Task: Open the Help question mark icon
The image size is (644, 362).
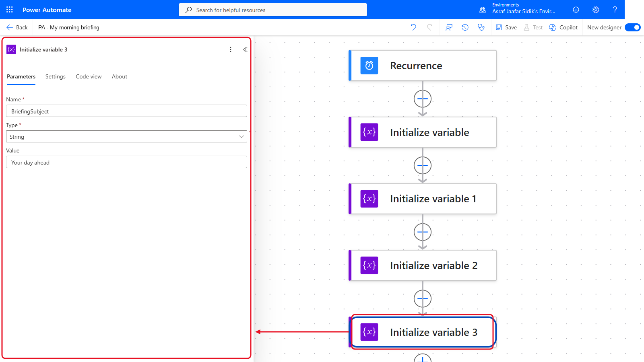Action: (x=615, y=10)
